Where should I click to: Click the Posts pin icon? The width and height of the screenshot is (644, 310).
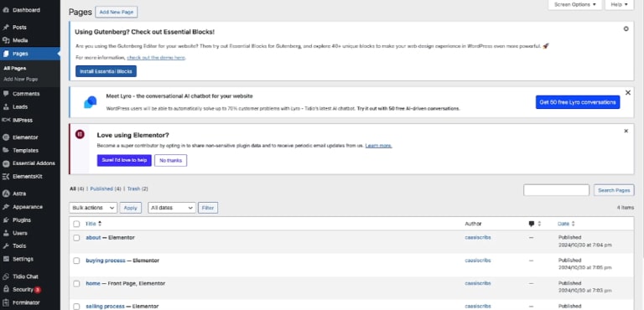(6, 27)
